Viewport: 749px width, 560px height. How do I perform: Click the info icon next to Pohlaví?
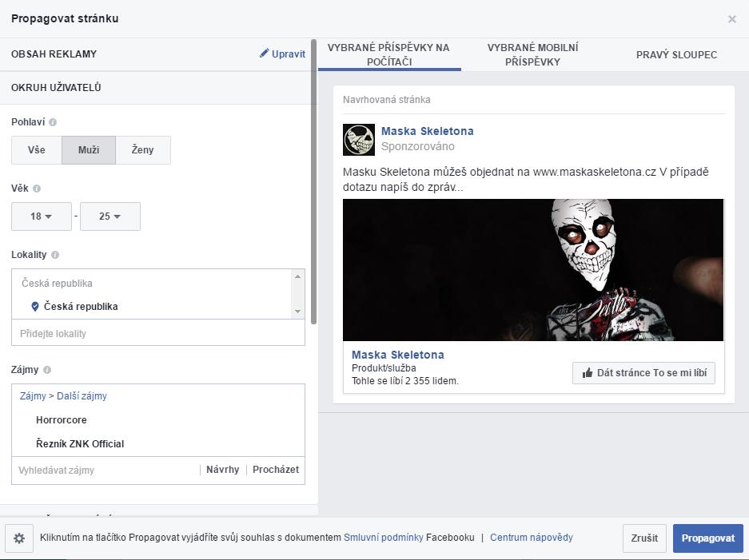[x=53, y=122]
